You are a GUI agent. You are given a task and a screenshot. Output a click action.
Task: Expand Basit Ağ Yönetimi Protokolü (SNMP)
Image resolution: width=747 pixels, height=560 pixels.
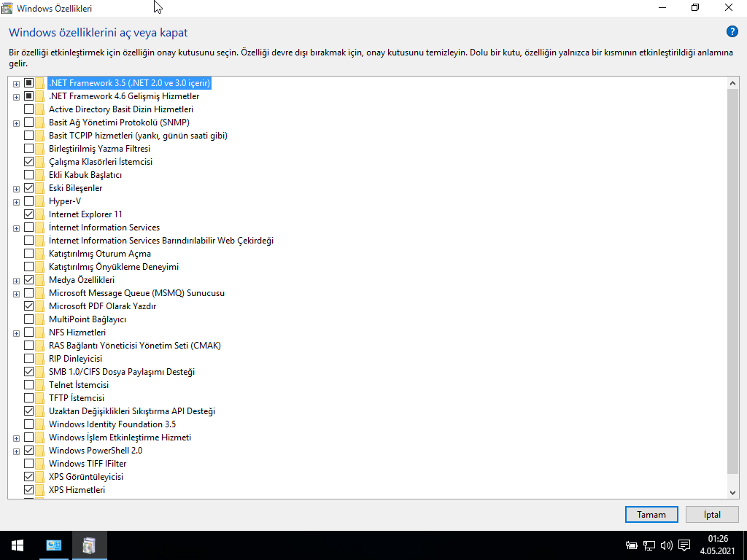click(16, 123)
